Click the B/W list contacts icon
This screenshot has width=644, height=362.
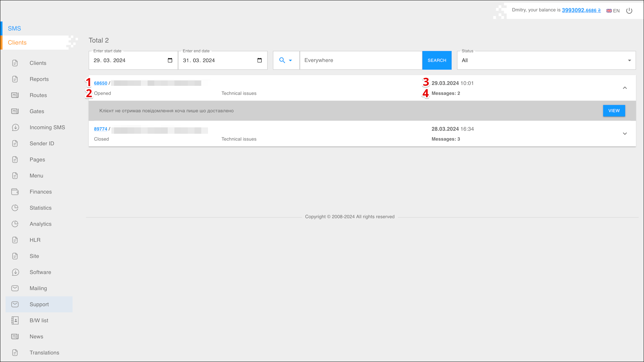click(x=15, y=320)
